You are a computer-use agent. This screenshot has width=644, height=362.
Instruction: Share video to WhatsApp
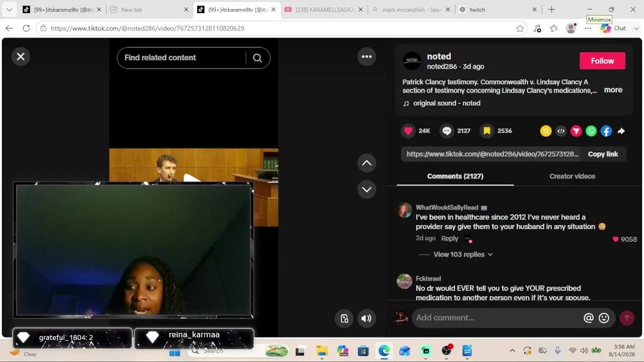591,131
